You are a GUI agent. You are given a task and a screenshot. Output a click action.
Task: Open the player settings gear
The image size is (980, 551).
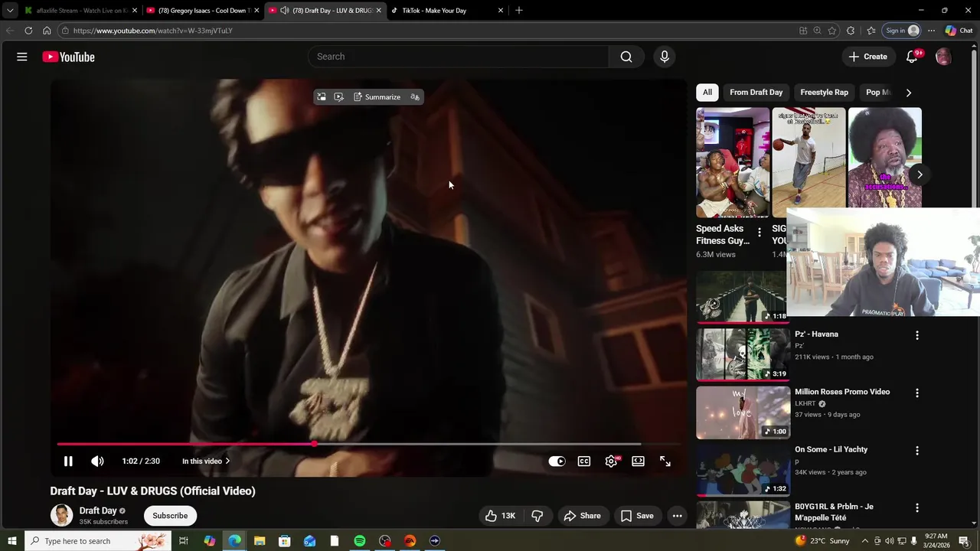point(611,461)
